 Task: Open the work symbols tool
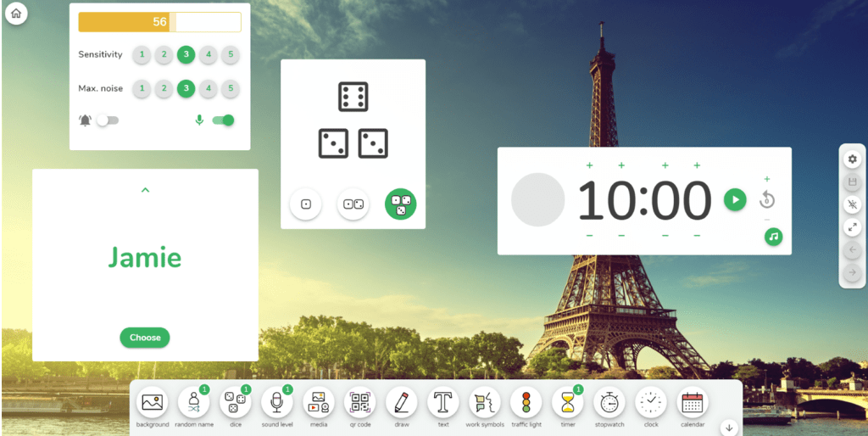tap(485, 402)
